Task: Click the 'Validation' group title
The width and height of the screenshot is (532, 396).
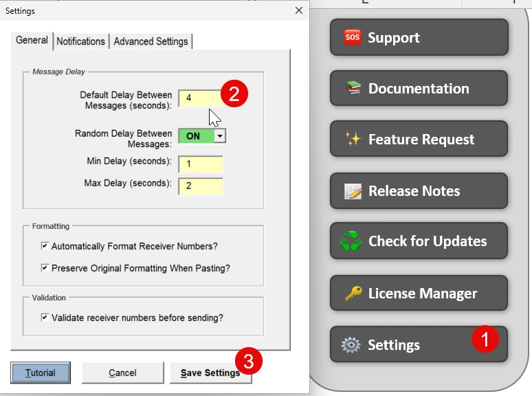Action: 49,298
